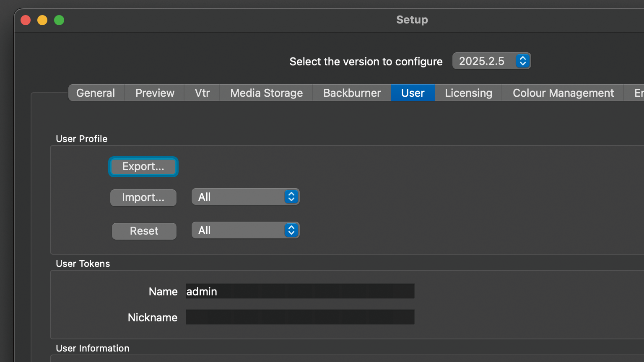The image size is (644, 362).
Task: Go to the Media Storage tab
Action: click(266, 93)
